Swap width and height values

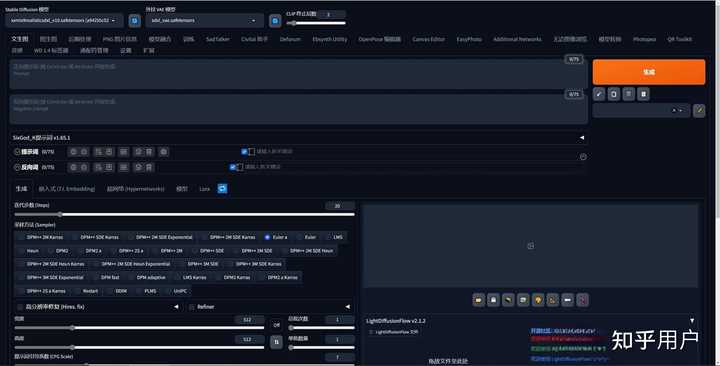coord(276,342)
